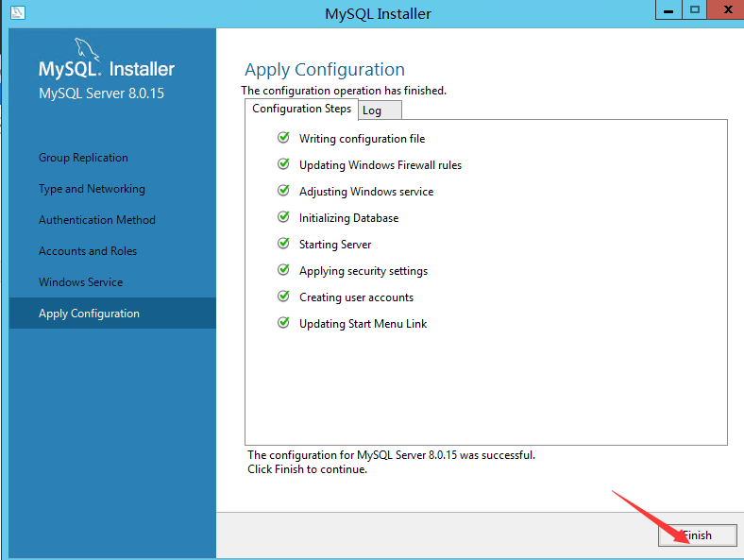744x560 pixels.
Task: Click the 'Creating user accounts' step text
Action: 356,297
